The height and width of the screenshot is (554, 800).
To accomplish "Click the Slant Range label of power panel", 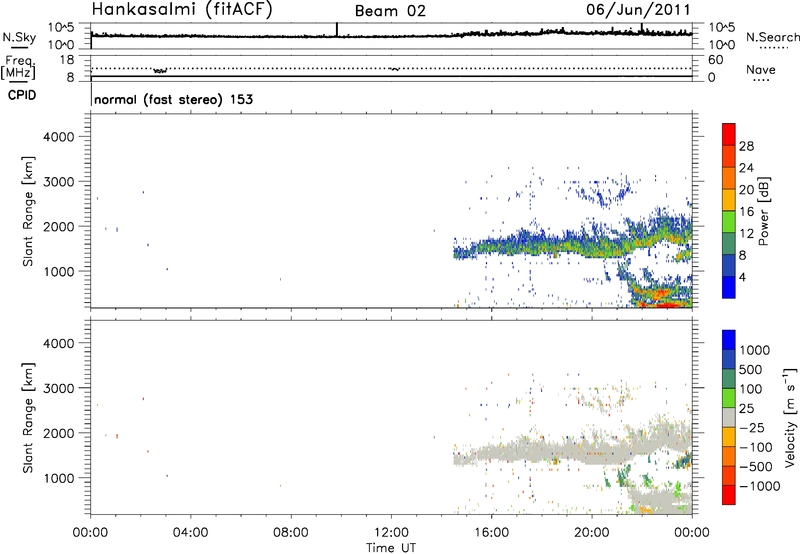I will (x=28, y=211).
